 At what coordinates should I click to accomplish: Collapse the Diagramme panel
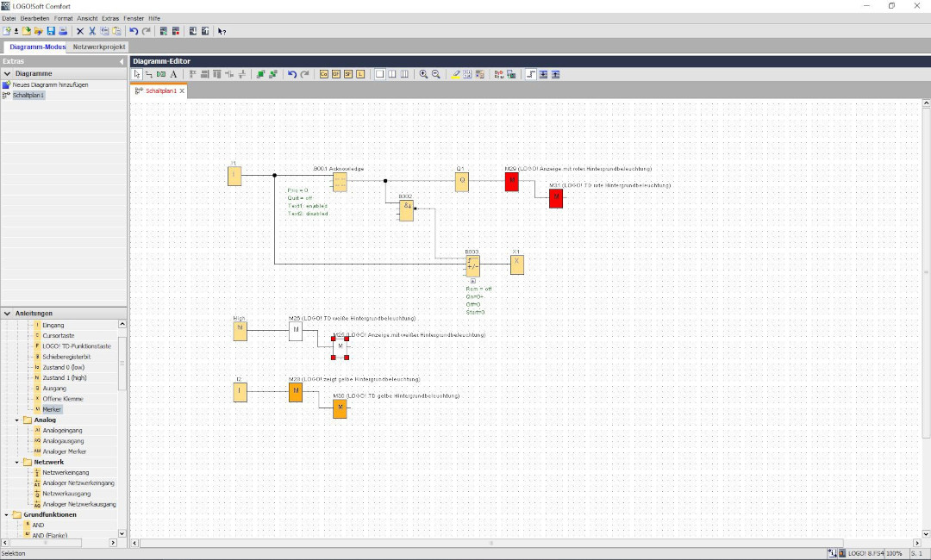[7, 73]
